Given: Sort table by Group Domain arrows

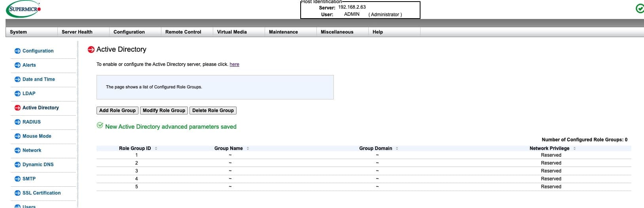Looking at the screenshot, I should tap(397, 148).
